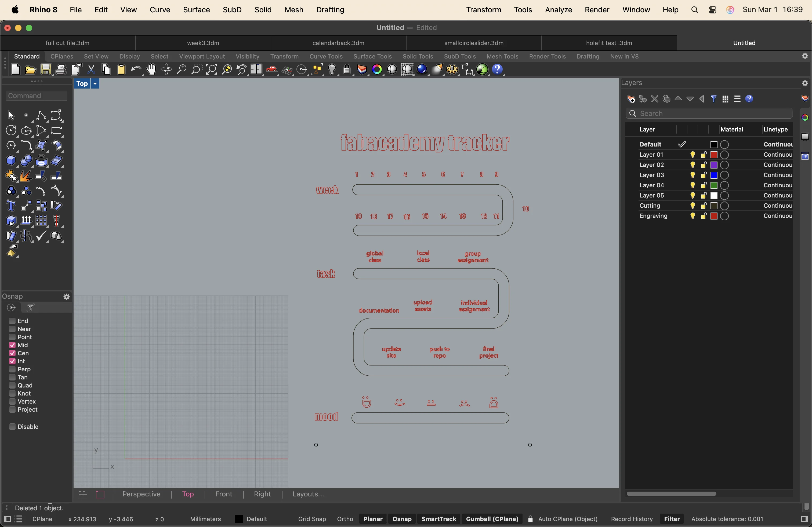Open the Layers panel gear options
Screen dimensions: 812x527
pos(805,83)
